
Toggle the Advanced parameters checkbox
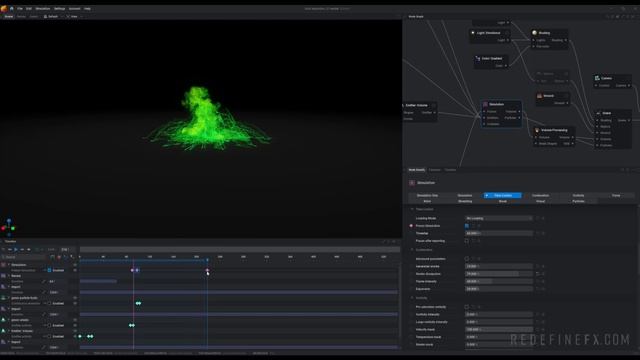pos(467,259)
